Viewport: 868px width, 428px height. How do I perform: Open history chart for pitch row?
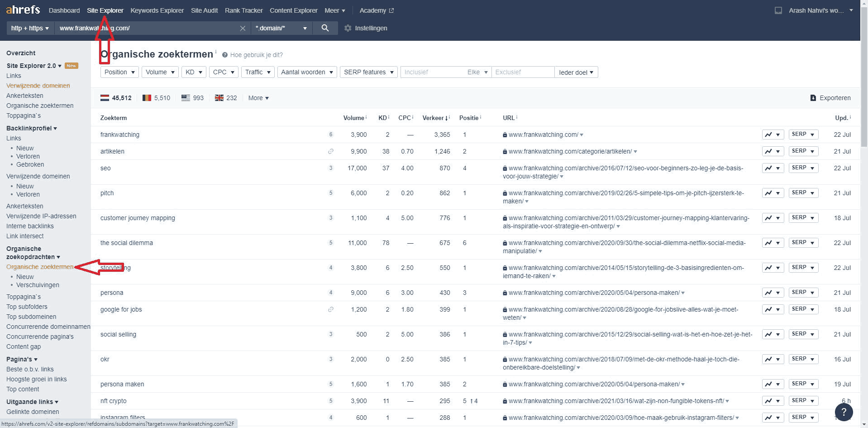(773, 193)
